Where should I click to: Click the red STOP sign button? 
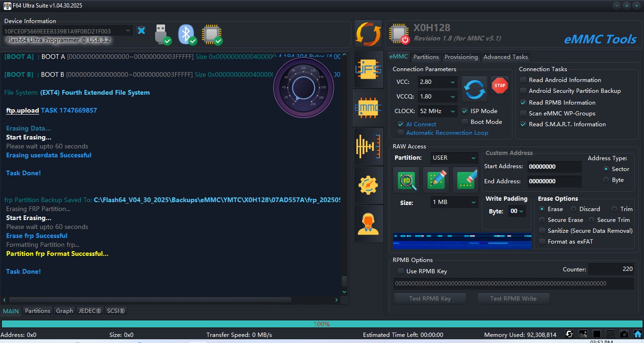point(499,85)
